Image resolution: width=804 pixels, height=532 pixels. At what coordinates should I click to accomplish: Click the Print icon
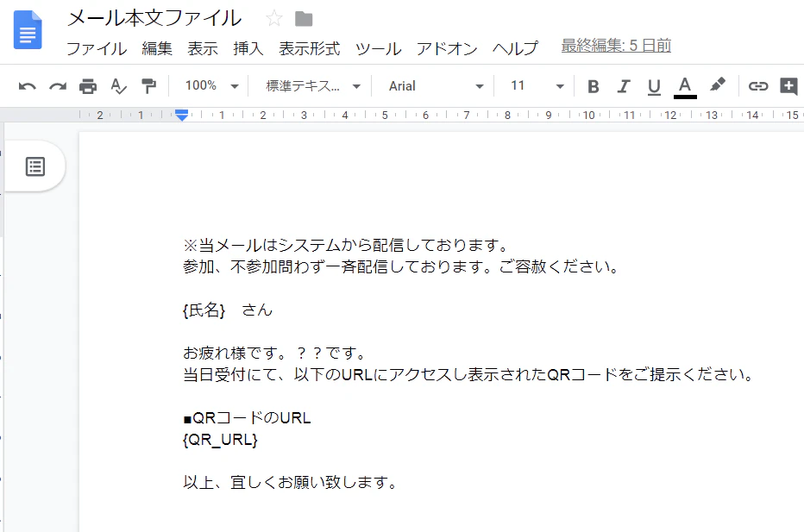pos(88,86)
